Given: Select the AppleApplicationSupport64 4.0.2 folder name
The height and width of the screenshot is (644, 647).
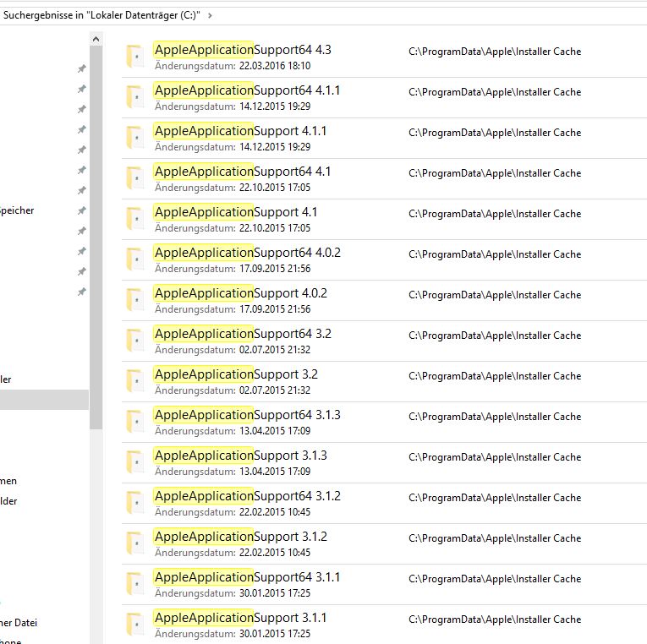Looking at the screenshot, I should point(248,253).
